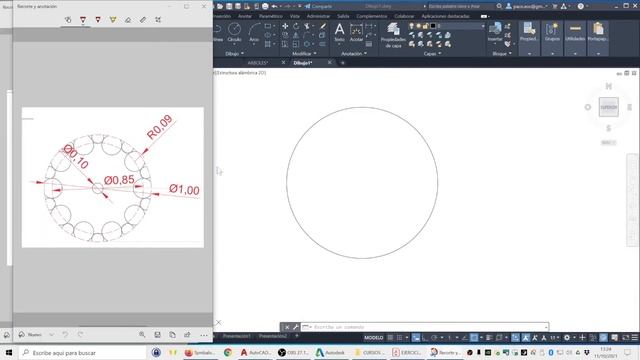Viewport: 640px width, 360px height.
Task: Switch to the Dibujo1 drawing tab
Action: (303, 63)
